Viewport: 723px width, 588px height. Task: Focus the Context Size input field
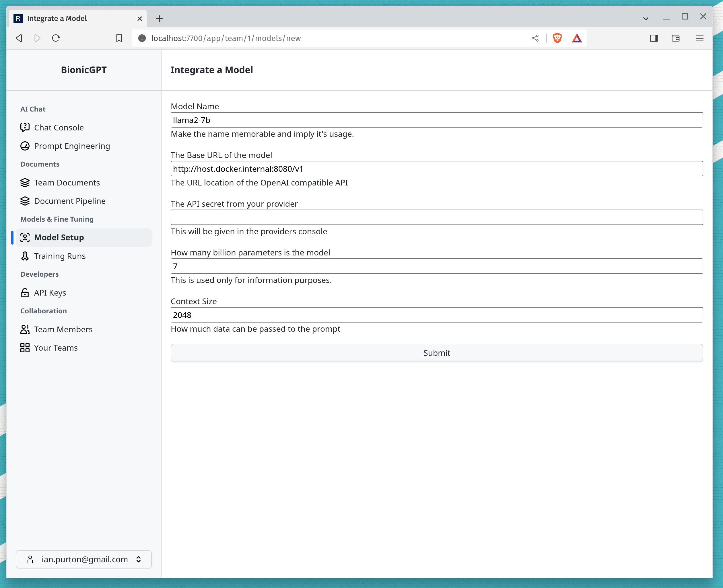tap(437, 315)
